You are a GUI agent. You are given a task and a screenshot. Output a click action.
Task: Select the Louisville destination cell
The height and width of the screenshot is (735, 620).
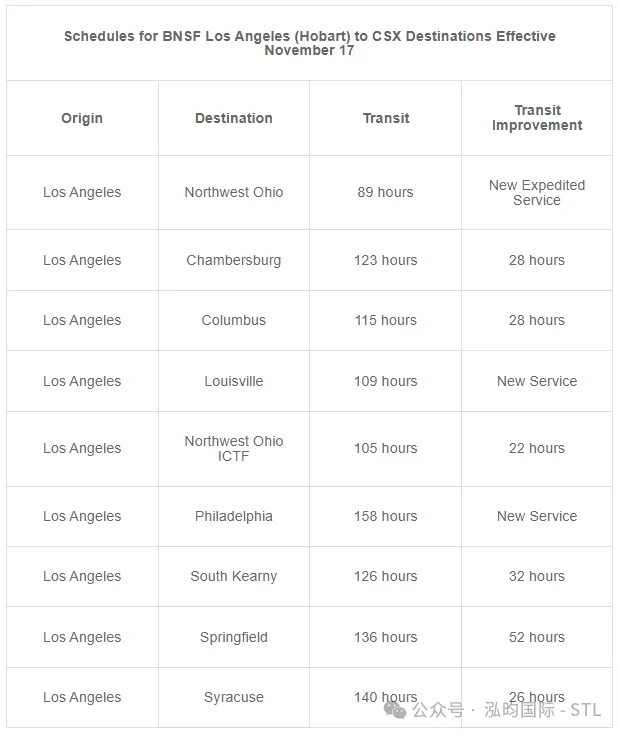point(234,381)
